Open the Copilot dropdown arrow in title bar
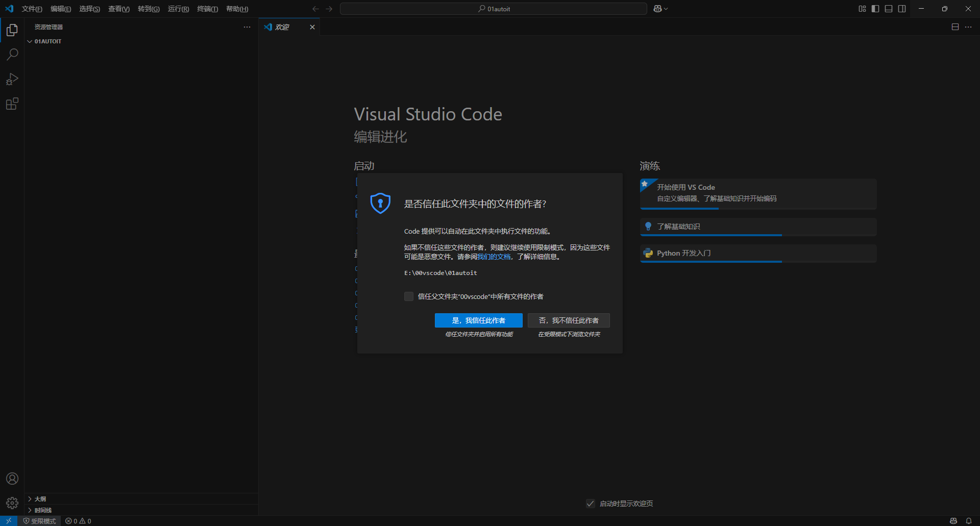Screen dimensions: 980x526 [x=666, y=9]
